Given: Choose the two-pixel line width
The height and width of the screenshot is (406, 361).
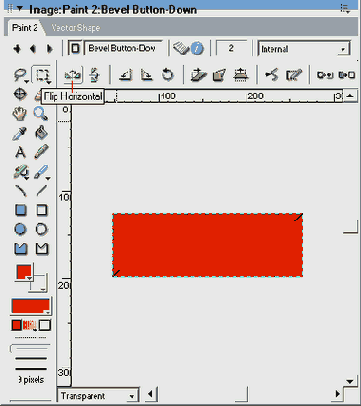Looking at the screenshot, I should point(31,359).
